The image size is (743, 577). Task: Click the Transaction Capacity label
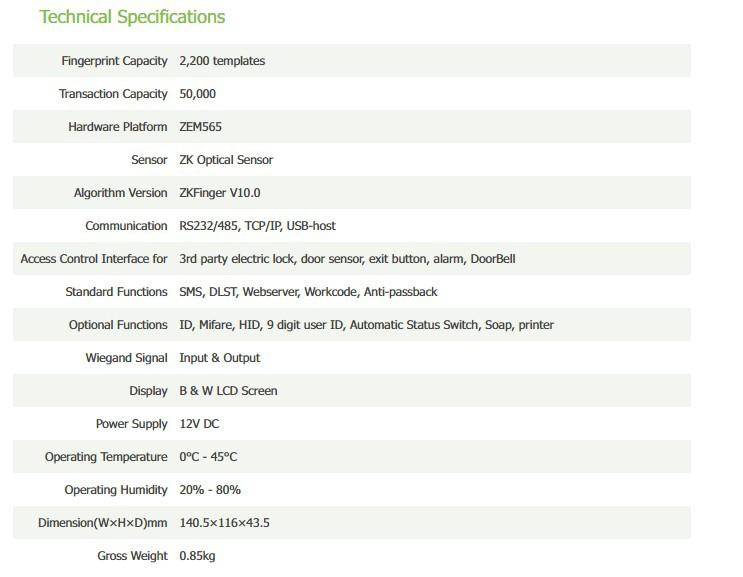pos(113,94)
